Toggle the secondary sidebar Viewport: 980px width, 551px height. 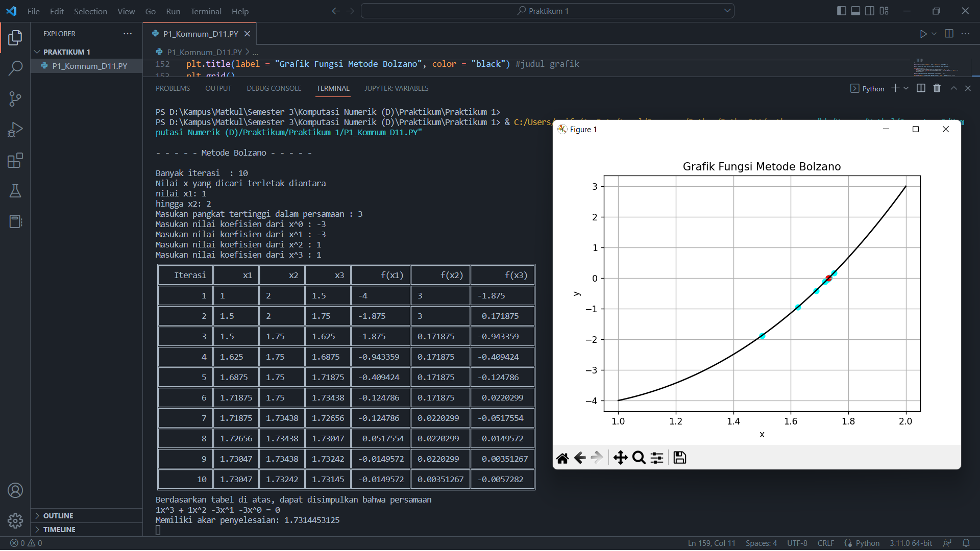click(x=869, y=10)
